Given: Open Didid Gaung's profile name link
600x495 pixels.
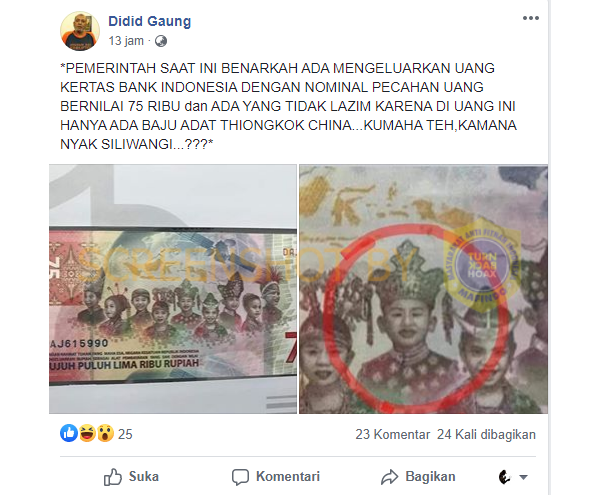Looking at the screenshot, I should (150, 21).
